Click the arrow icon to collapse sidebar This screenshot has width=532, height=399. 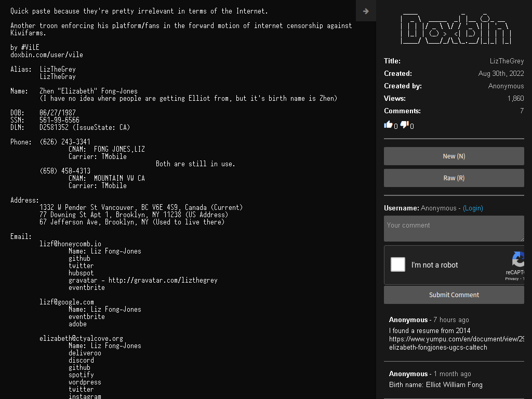tap(366, 11)
